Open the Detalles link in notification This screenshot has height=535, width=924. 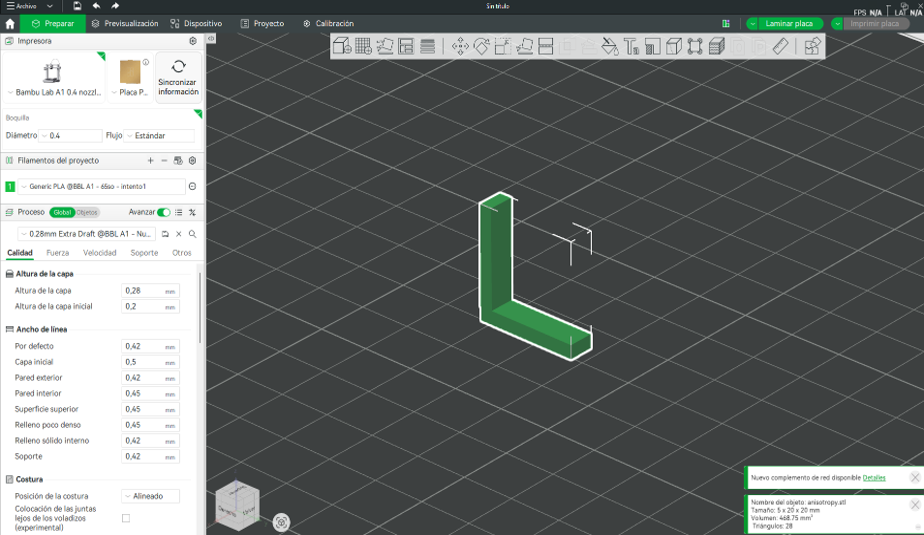874,478
